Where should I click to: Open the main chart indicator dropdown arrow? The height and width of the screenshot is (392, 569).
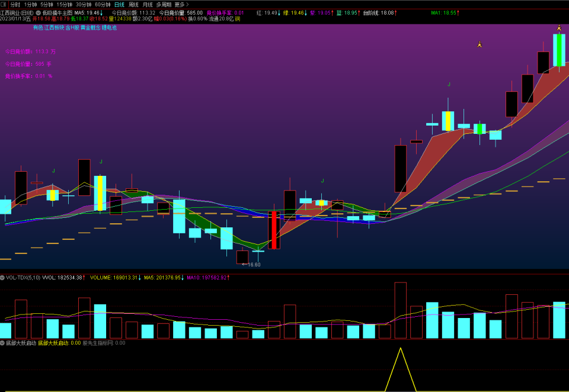[38, 12]
